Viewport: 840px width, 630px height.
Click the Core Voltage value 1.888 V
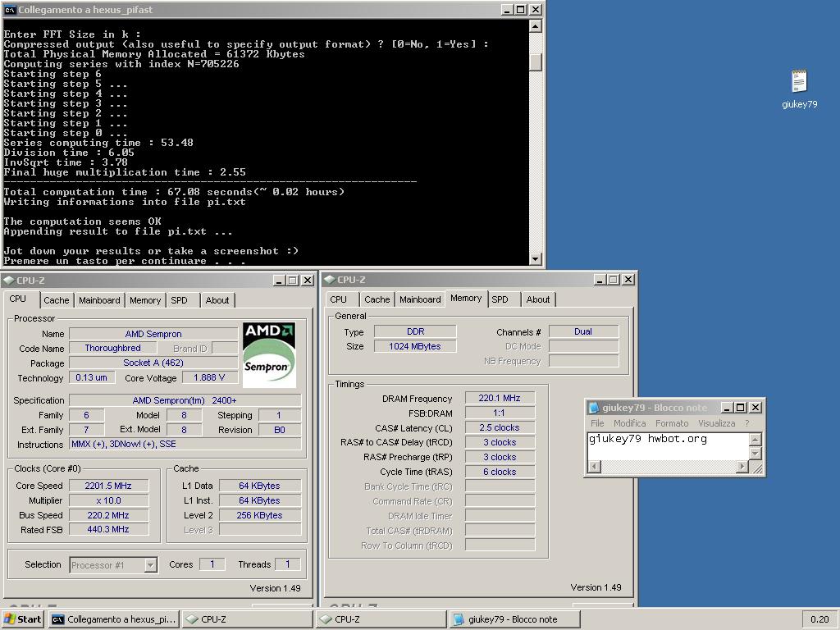(x=209, y=377)
